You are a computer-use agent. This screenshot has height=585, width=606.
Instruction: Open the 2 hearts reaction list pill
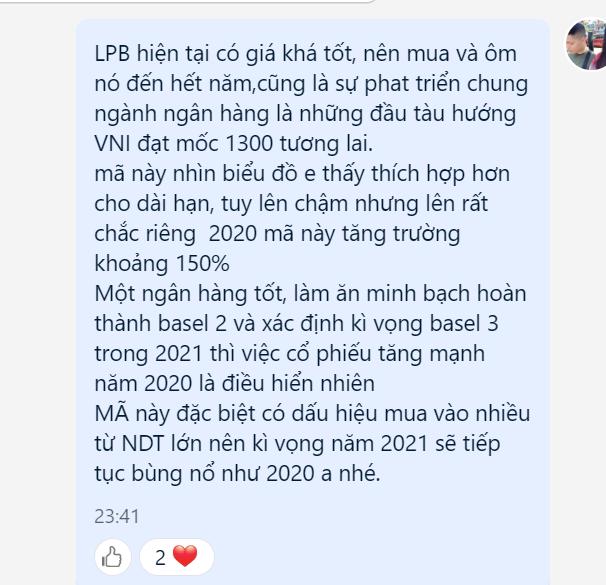pyautogui.click(x=177, y=557)
